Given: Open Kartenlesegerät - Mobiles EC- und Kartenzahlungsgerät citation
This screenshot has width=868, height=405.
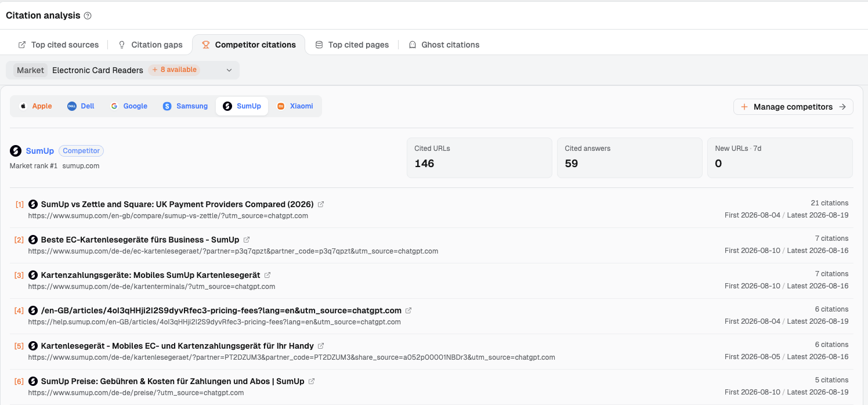Looking at the screenshot, I should (177, 346).
